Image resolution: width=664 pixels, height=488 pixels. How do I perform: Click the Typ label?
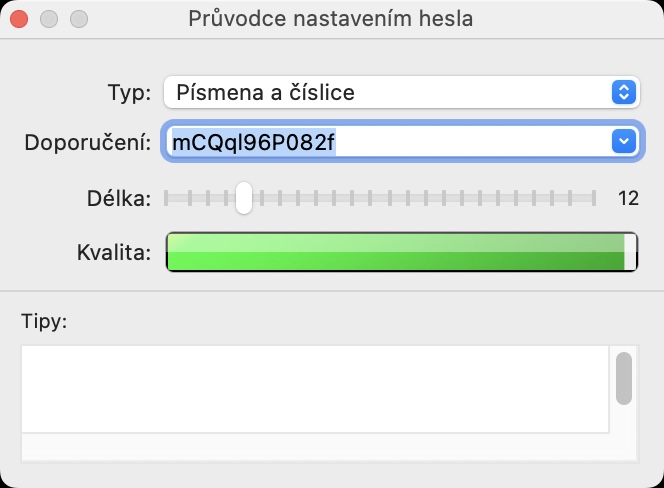coord(128,93)
